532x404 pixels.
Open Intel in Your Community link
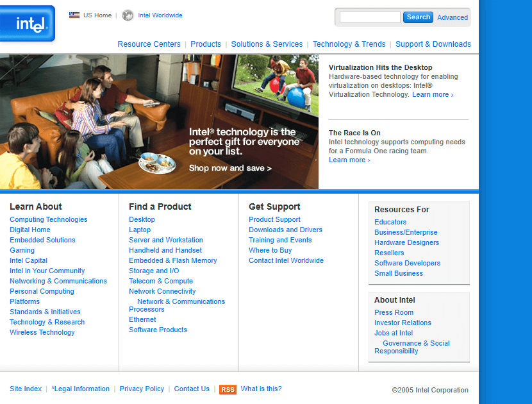click(47, 271)
